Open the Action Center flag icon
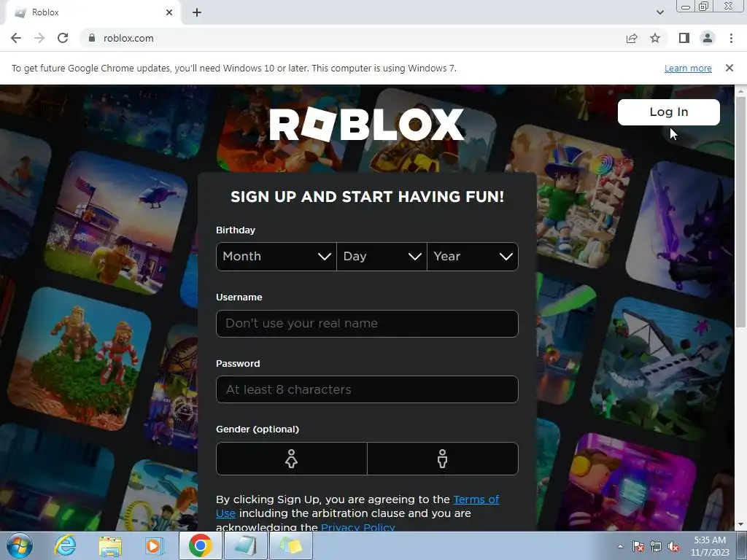The image size is (747, 560). click(638, 546)
